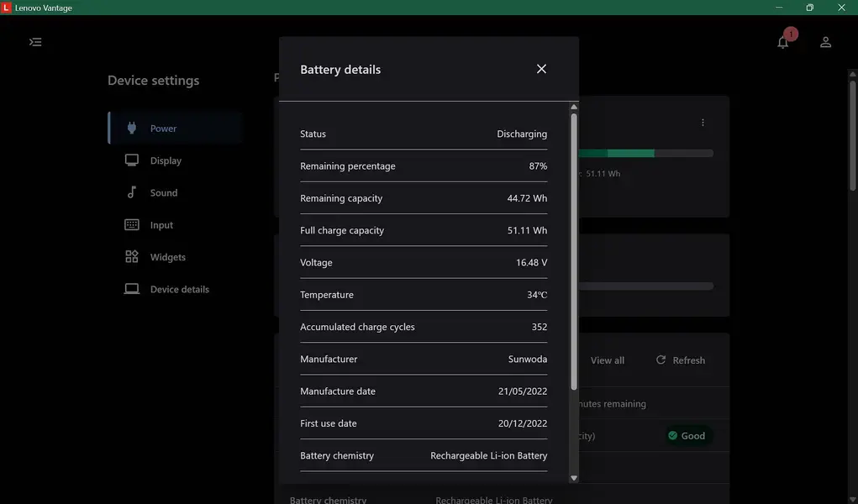Select the 44.72 Wh remaining capacity value
Screen dimensions: 858x504
pos(527,198)
